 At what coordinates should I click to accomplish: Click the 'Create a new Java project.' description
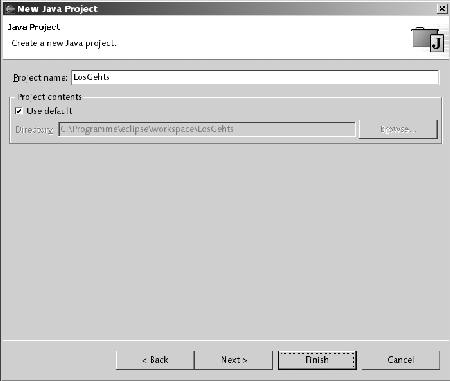(64, 43)
